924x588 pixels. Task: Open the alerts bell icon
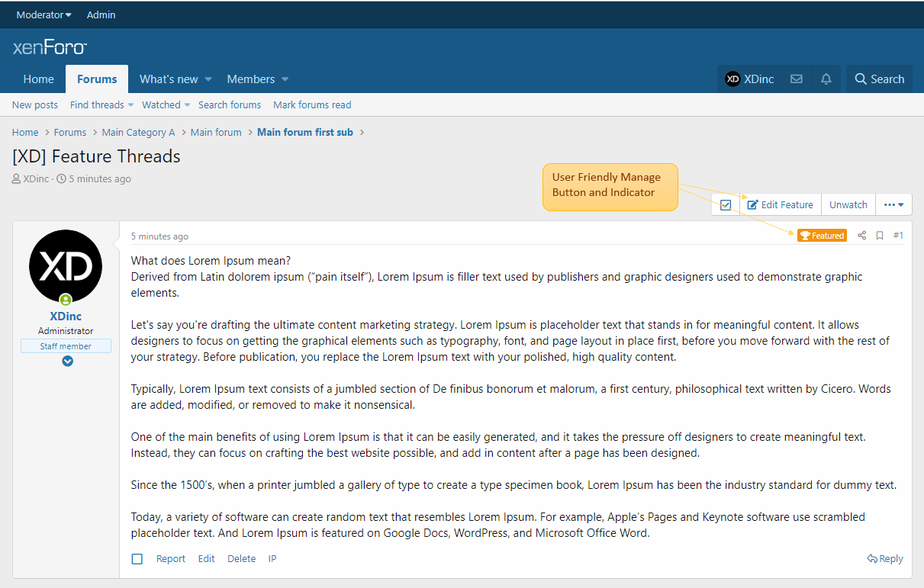[826, 79]
